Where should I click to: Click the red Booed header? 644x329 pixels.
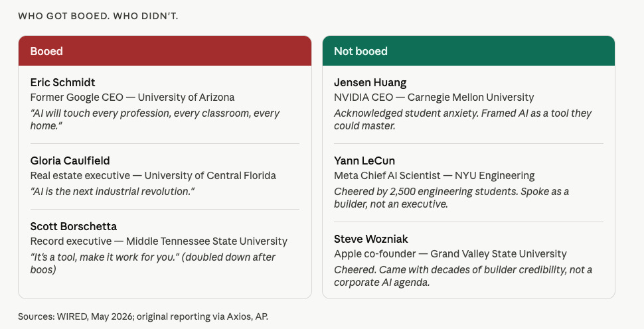(165, 51)
